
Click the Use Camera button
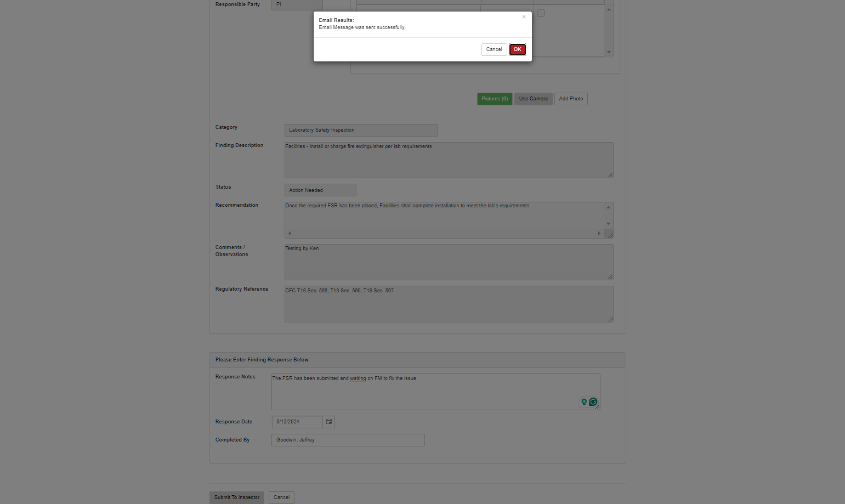click(x=533, y=99)
